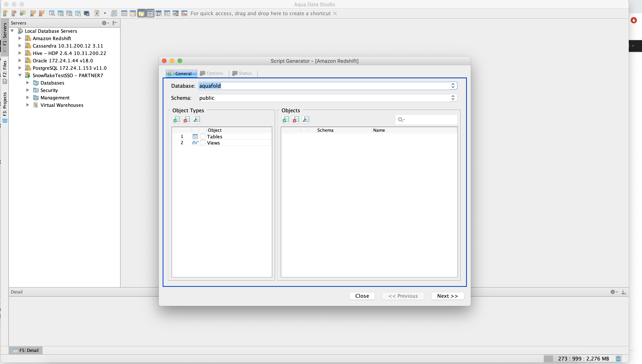Switch to the Status tab
Screen dimensions: 642x364
point(242,73)
